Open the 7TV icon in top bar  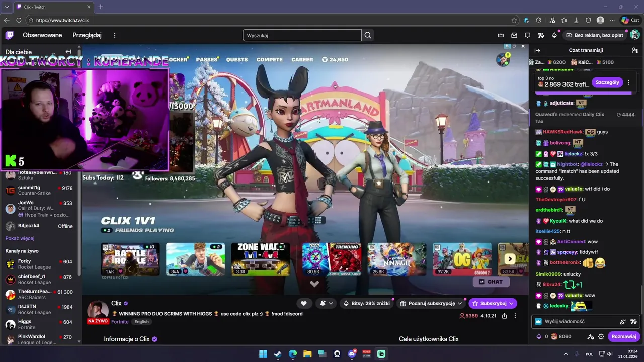point(541,35)
